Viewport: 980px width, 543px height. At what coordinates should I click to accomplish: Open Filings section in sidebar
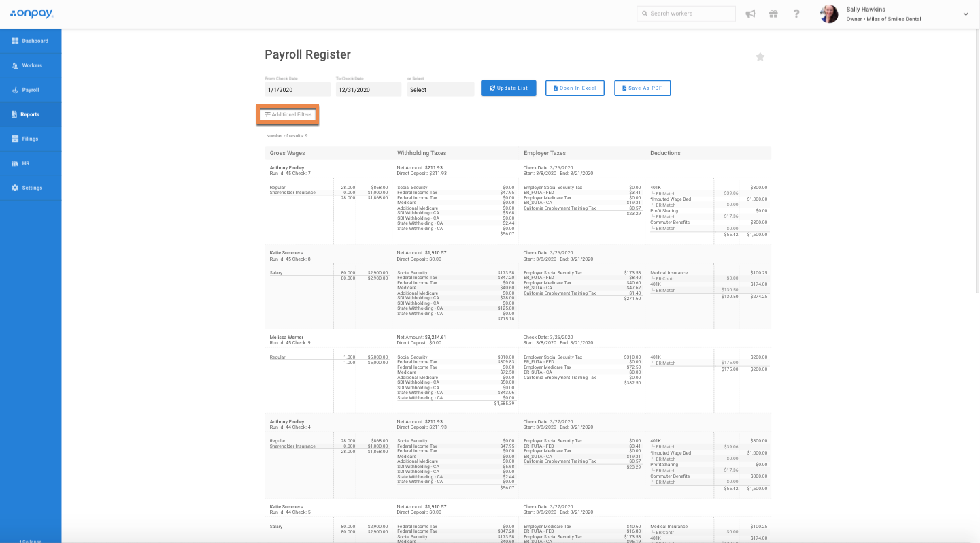(x=31, y=139)
